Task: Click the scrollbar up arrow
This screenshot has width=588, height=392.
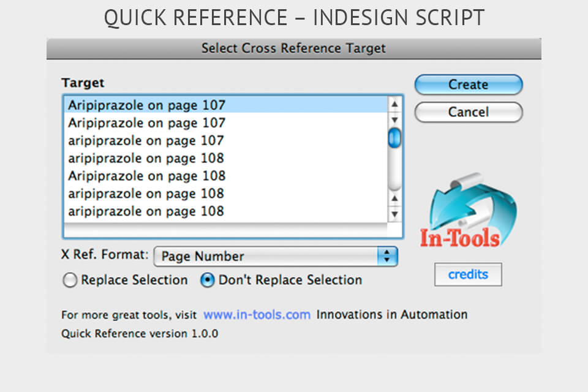Action: click(395, 104)
